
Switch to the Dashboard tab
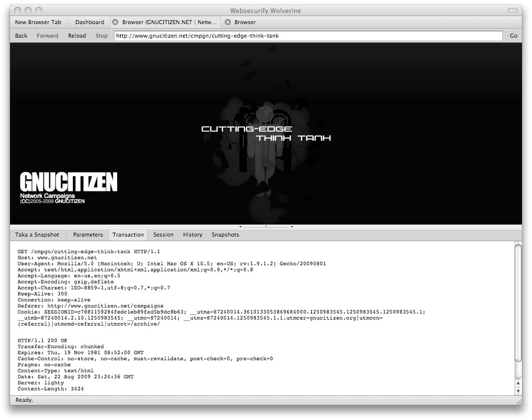(90, 22)
